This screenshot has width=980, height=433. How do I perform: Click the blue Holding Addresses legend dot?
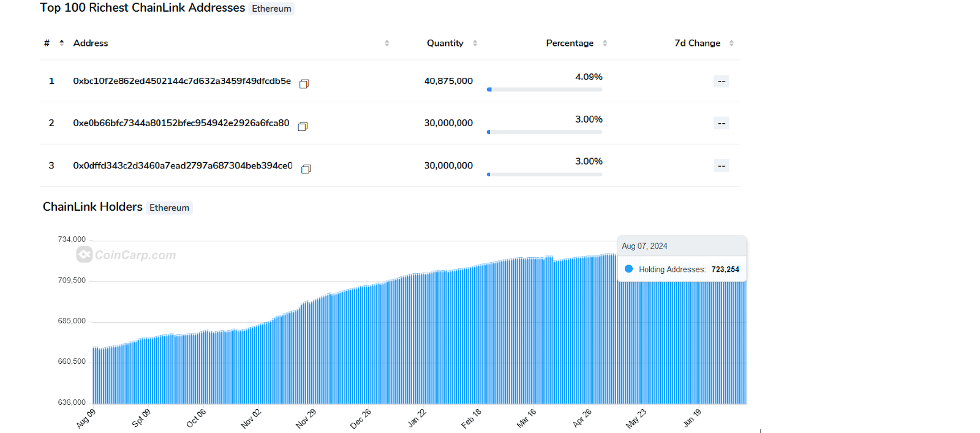628,269
